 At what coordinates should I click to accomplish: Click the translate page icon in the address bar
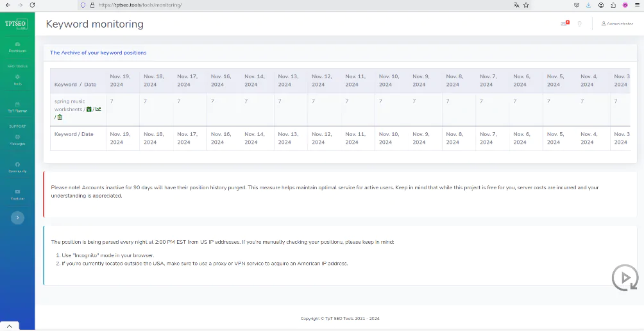tap(516, 5)
